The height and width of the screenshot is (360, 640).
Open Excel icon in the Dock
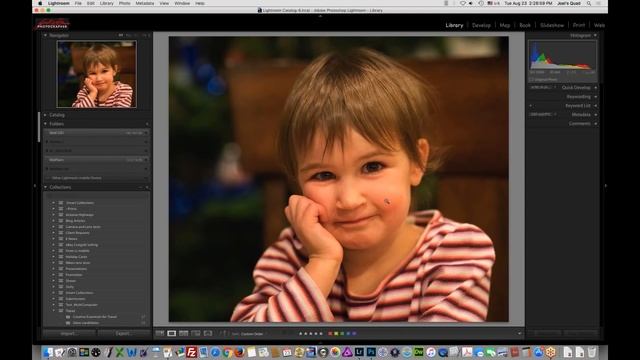point(119,352)
